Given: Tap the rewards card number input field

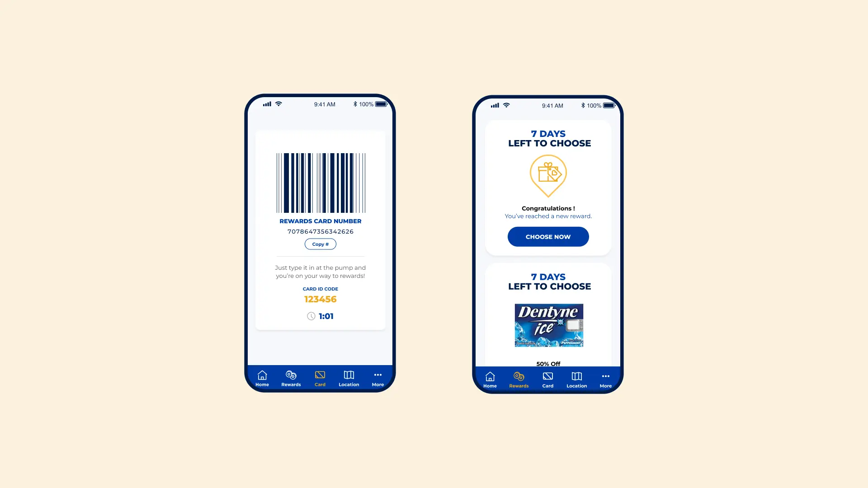Looking at the screenshot, I should pos(320,231).
